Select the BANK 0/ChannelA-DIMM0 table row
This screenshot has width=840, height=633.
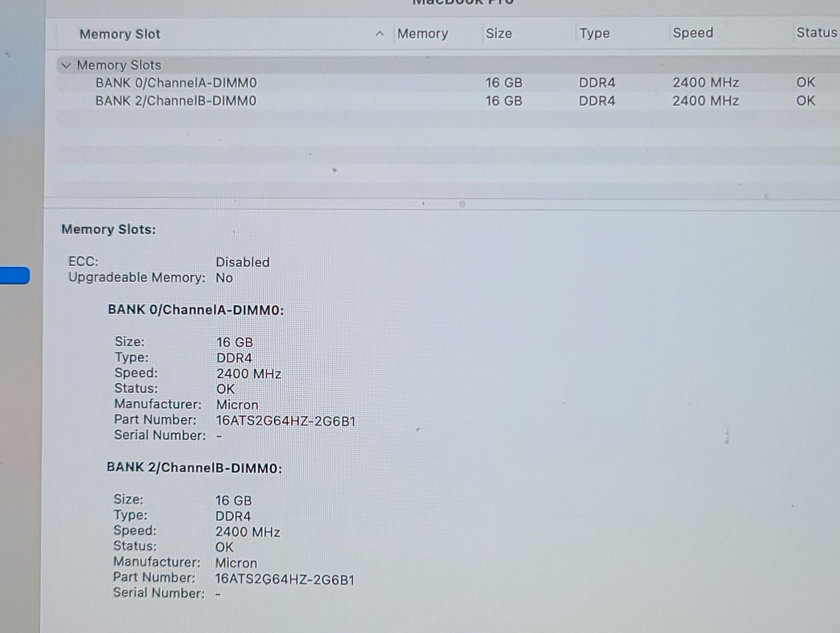[176, 83]
